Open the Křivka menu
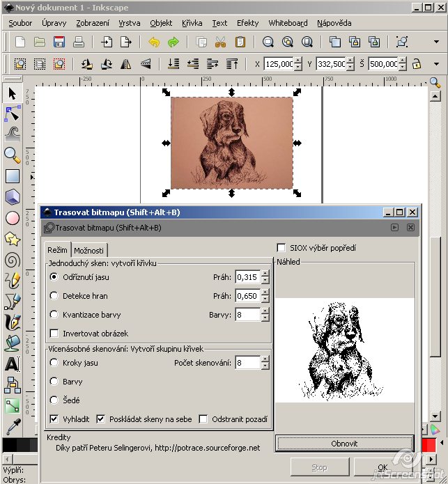The height and width of the screenshot is (484, 448). coord(192,23)
